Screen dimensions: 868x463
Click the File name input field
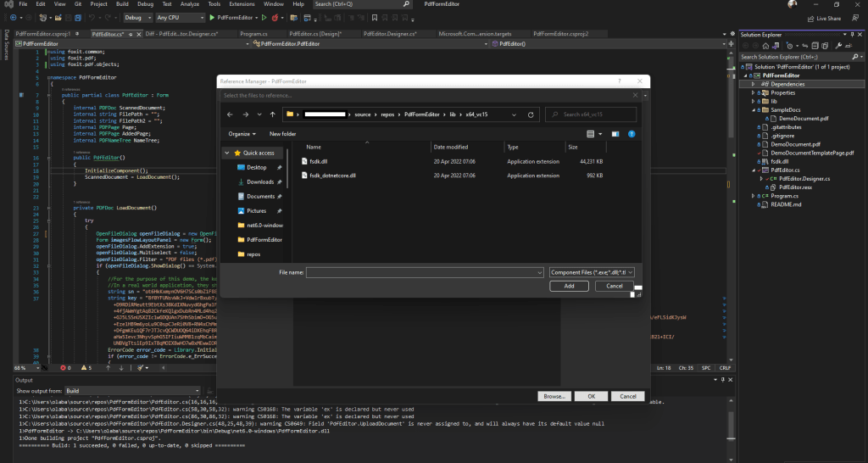(425, 272)
